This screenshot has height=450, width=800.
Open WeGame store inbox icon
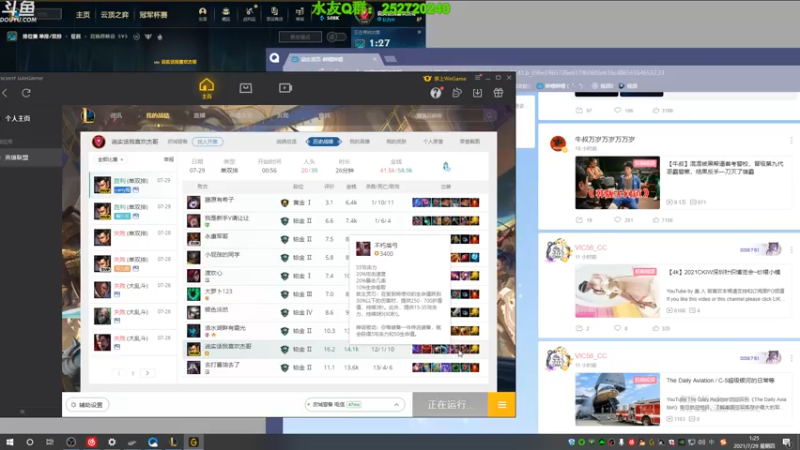point(245,88)
